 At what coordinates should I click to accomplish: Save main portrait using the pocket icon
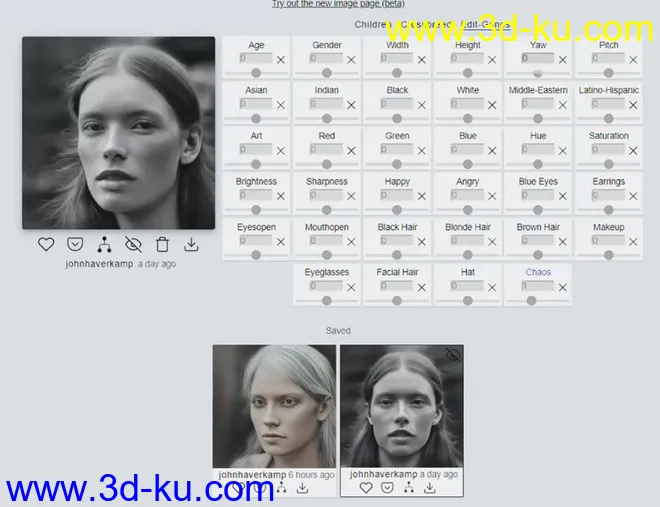click(x=75, y=244)
